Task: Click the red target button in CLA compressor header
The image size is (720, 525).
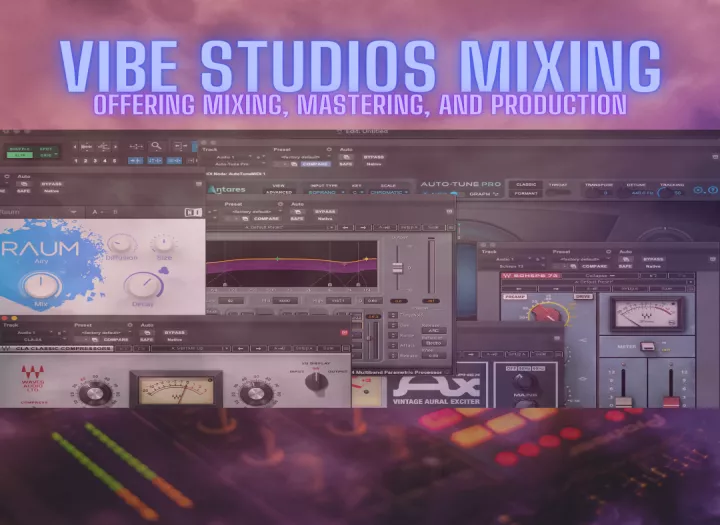Action: [344, 333]
